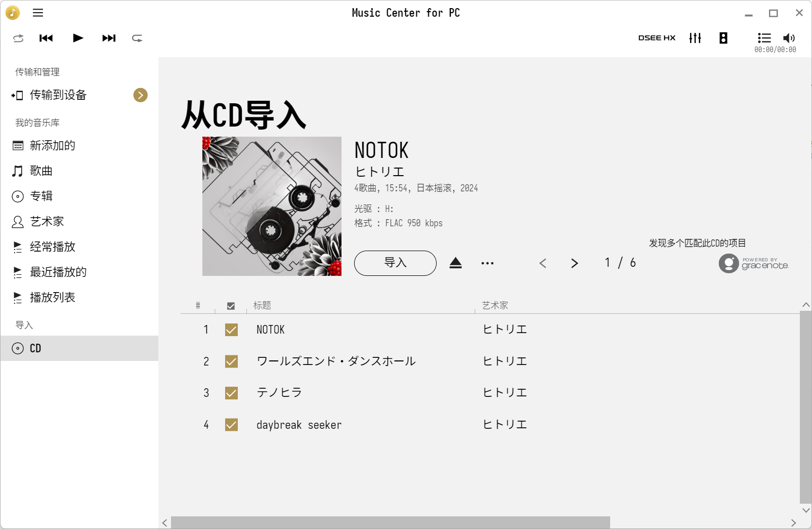The height and width of the screenshot is (529, 812).
Task: Open the volume control
Action: [x=789, y=38]
